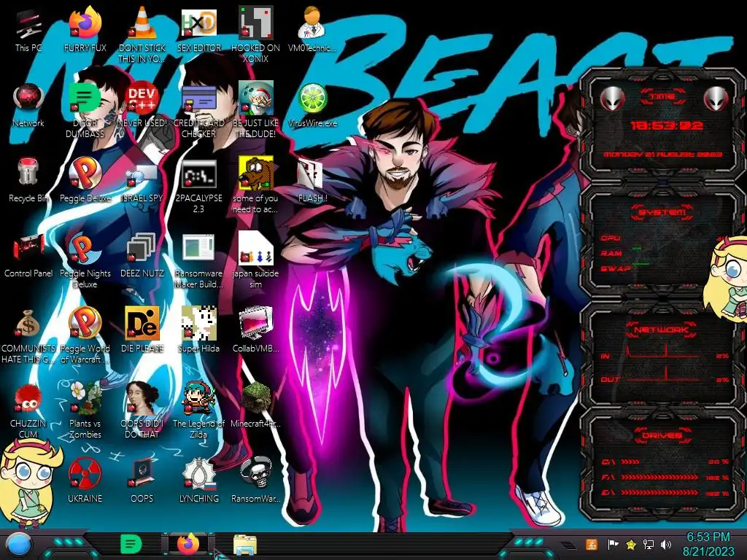Click the NETWORK header on the widget

click(x=661, y=330)
